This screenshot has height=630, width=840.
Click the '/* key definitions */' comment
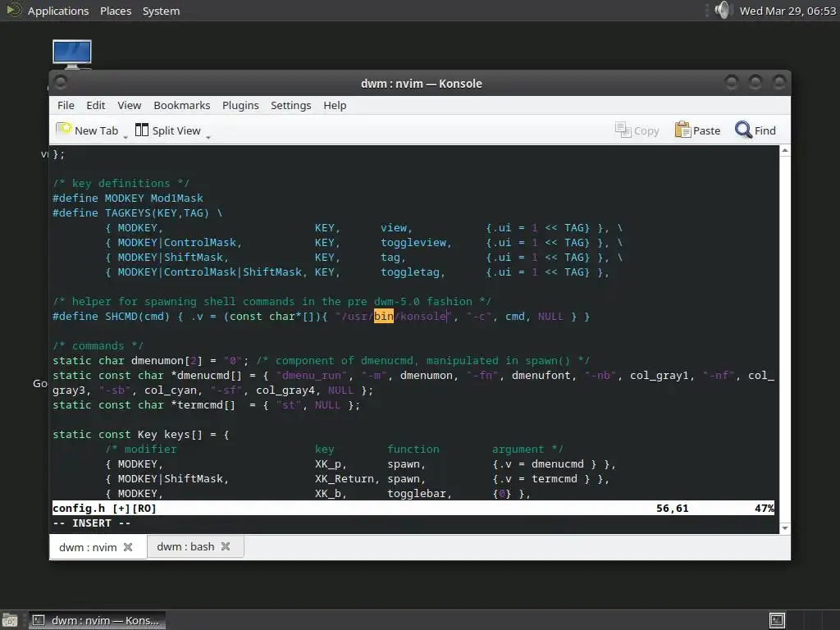point(121,183)
